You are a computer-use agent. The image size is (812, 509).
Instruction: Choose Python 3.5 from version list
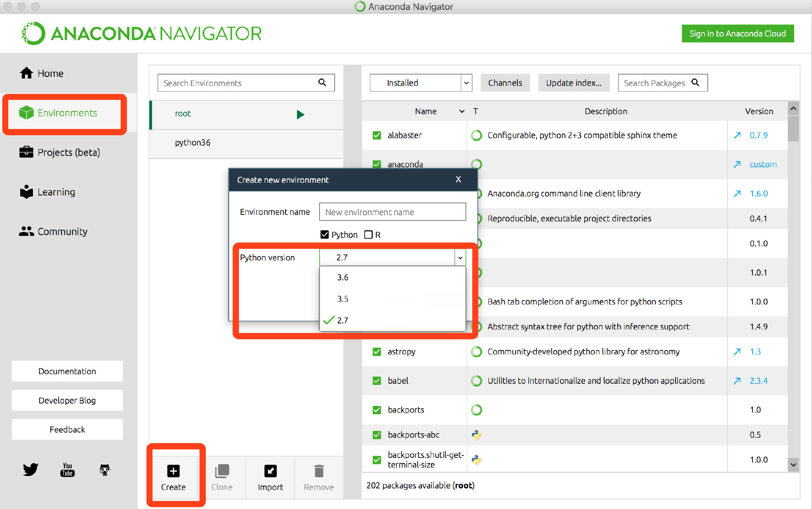[x=393, y=299]
